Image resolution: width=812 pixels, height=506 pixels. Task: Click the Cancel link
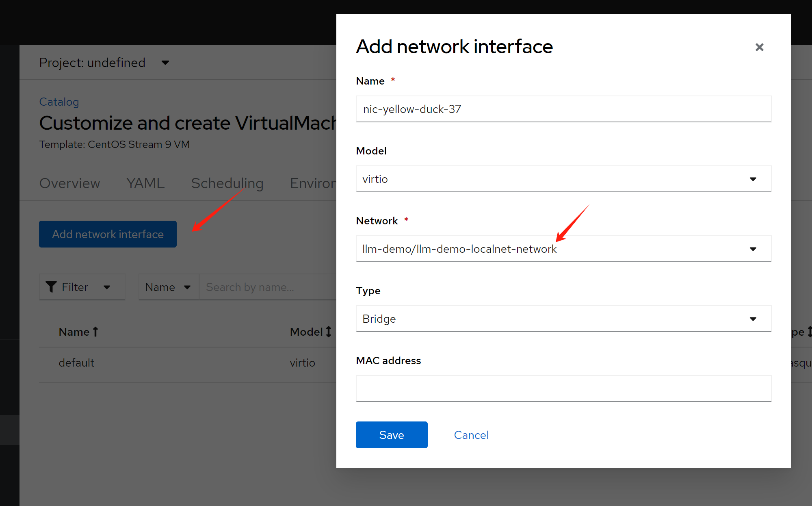tap(471, 435)
